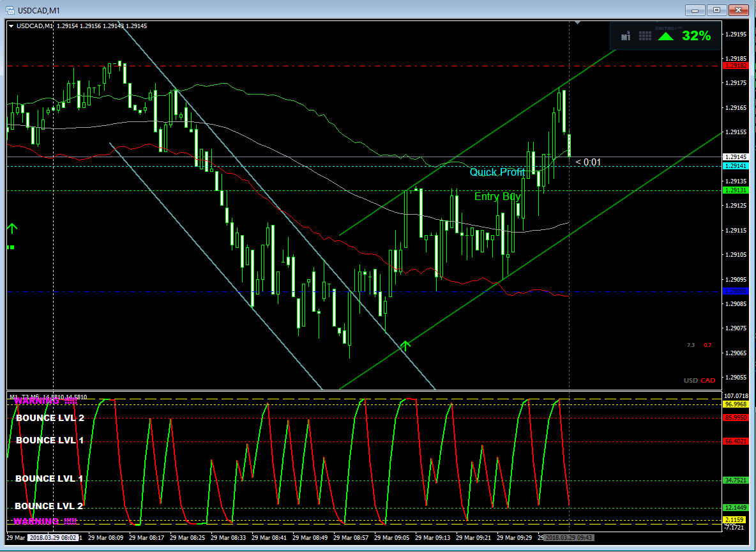
Task: Click the M1 timeframe icon in 5NITRO+ panel
Action: pos(626,36)
